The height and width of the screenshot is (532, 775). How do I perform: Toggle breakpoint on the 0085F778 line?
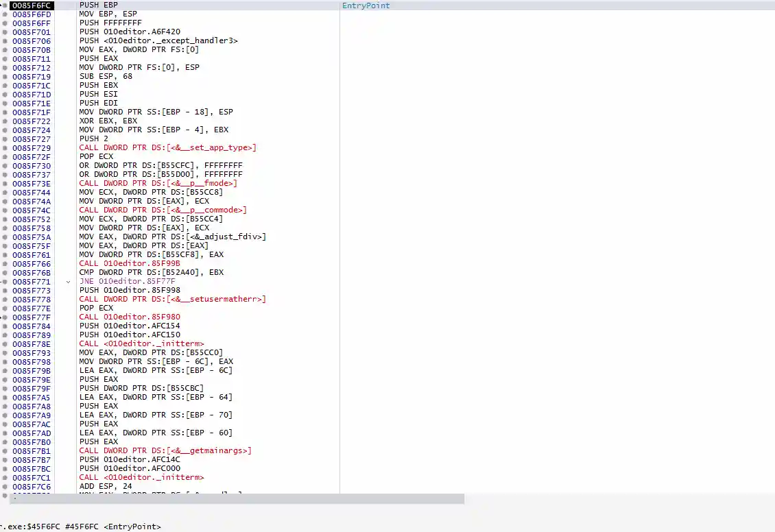[6, 300]
